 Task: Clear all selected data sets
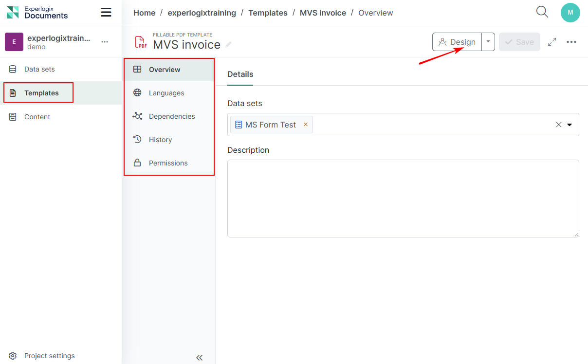tap(559, 125)
